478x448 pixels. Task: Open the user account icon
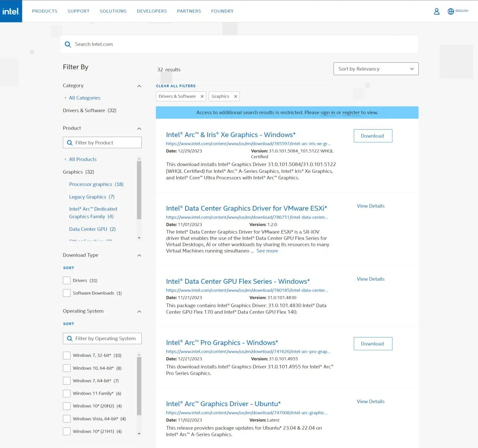(437, 11)
